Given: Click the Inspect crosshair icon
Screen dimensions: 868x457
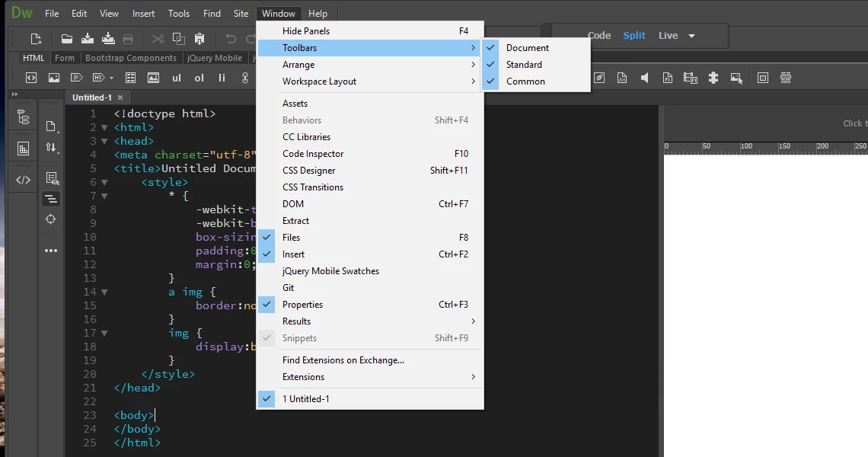Looking at the screenshot, I should click(51, 219).
